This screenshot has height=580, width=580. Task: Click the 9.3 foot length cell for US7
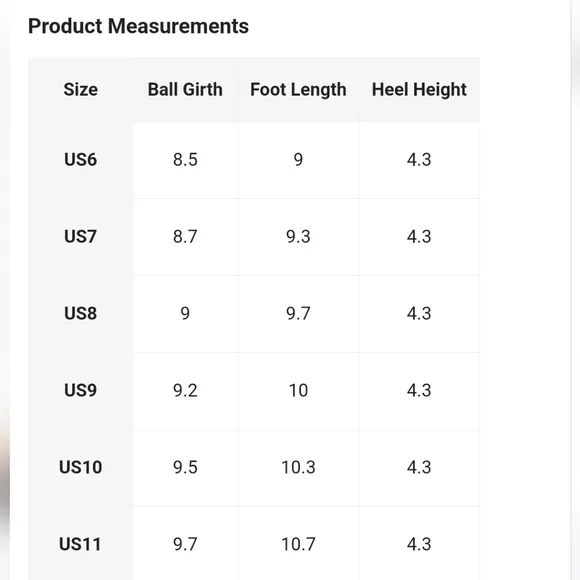pyautogui.click(x=298, y=237)
